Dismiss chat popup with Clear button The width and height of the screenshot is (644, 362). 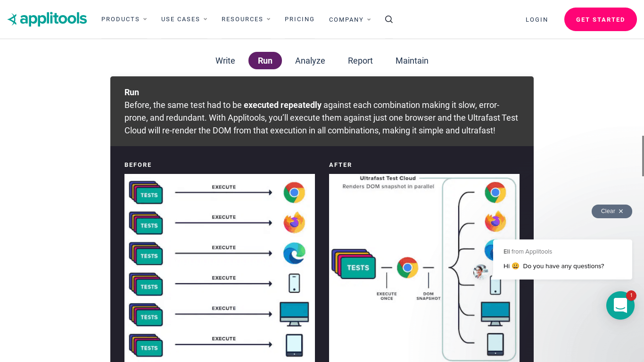(x=611, y=211)
